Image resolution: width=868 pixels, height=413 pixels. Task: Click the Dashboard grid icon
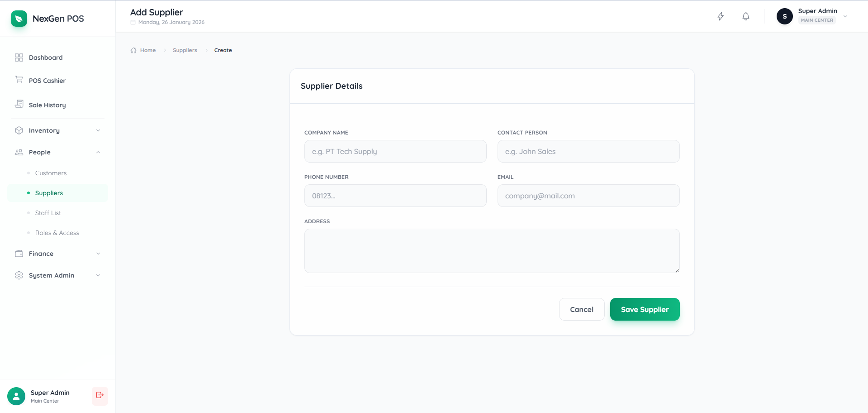[x=19, y=58]
